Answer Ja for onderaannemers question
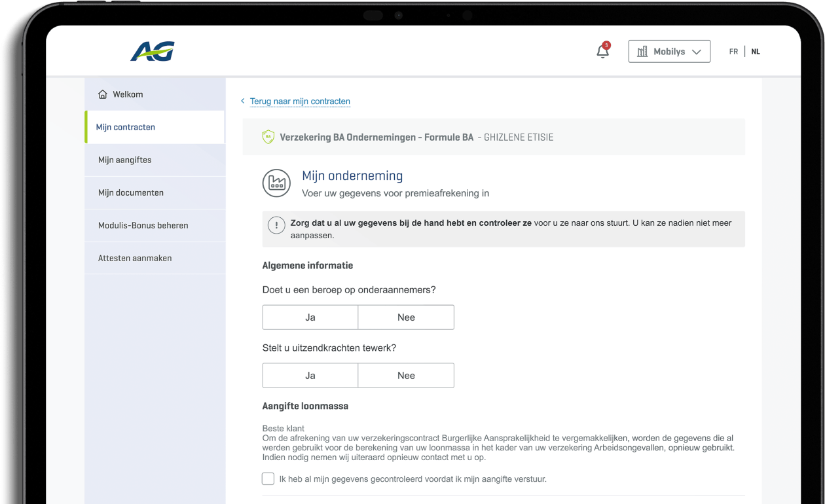Image resolution: width=825 pixels, height=504 pixels. pos(310,317)
